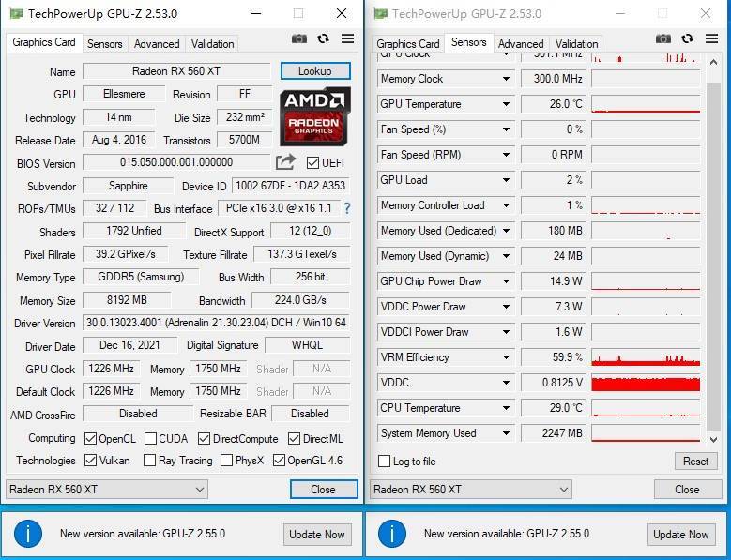Click the AMD Radeon Graphics logo
731x560 pixels.
(314, 116)
